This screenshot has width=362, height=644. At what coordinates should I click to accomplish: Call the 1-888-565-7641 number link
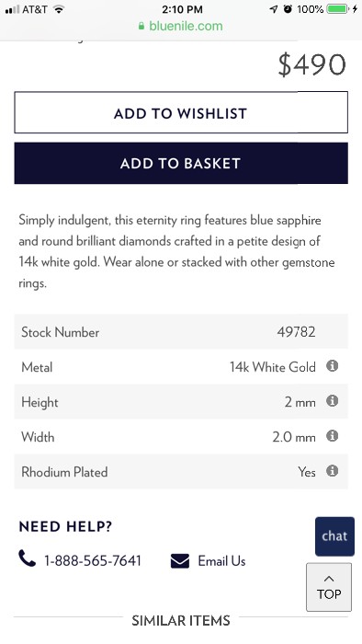click(92, 560)
